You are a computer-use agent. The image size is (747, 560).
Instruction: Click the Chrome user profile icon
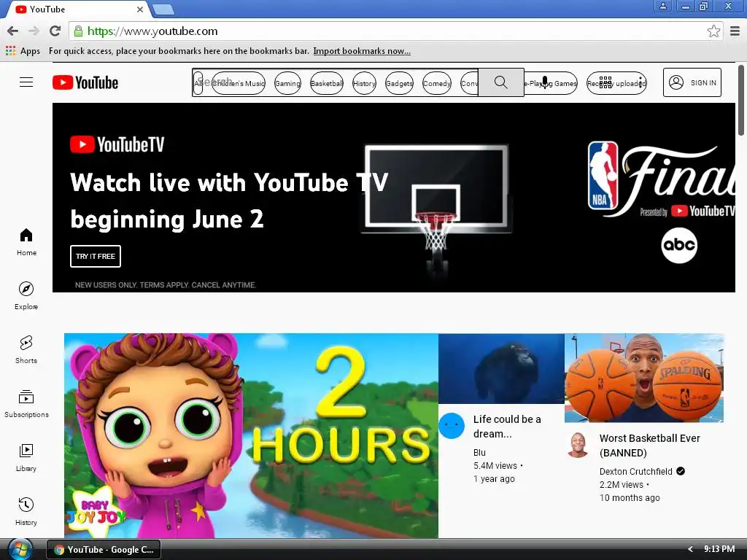pos(662,6)
